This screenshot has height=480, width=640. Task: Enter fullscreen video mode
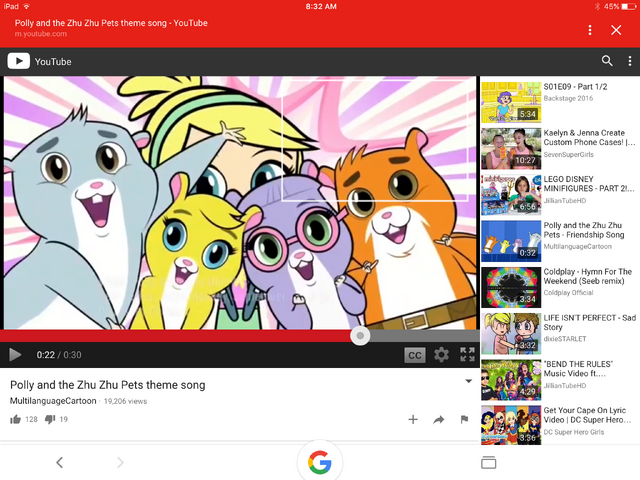(467, 354)
